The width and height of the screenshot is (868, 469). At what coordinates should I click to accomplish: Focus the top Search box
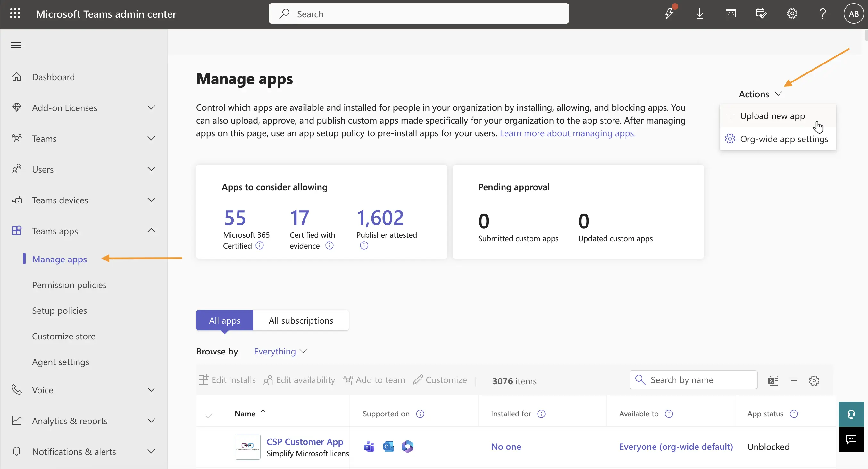419,14
